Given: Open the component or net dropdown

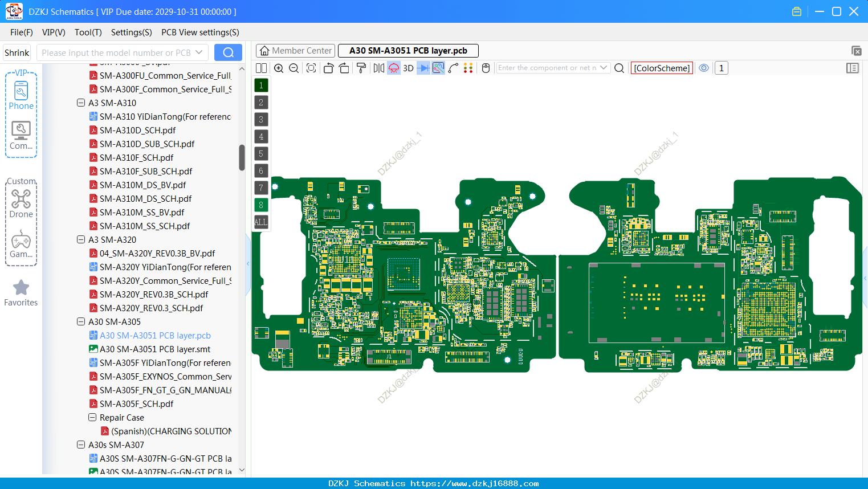Looking at the screenshot, I should click(604, 68).
